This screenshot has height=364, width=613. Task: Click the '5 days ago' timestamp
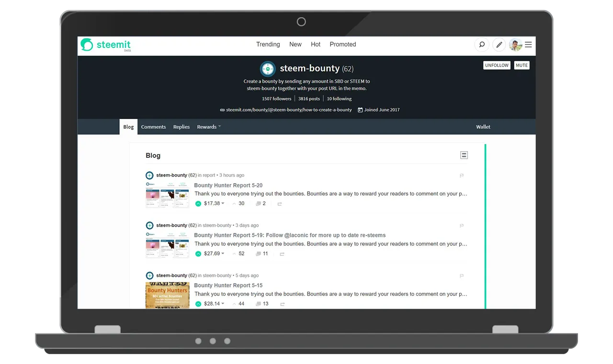click(x=247, y=276)
